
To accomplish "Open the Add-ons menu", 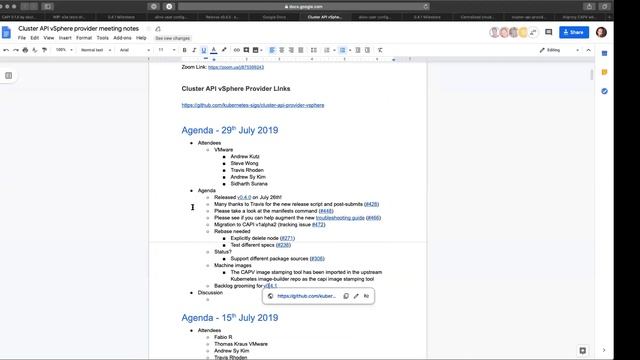I will click(122, 38).
